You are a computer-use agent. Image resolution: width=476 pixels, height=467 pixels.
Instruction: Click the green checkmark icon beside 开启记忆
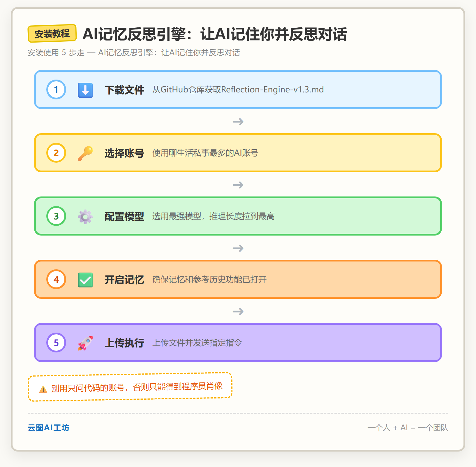point(85,280)
